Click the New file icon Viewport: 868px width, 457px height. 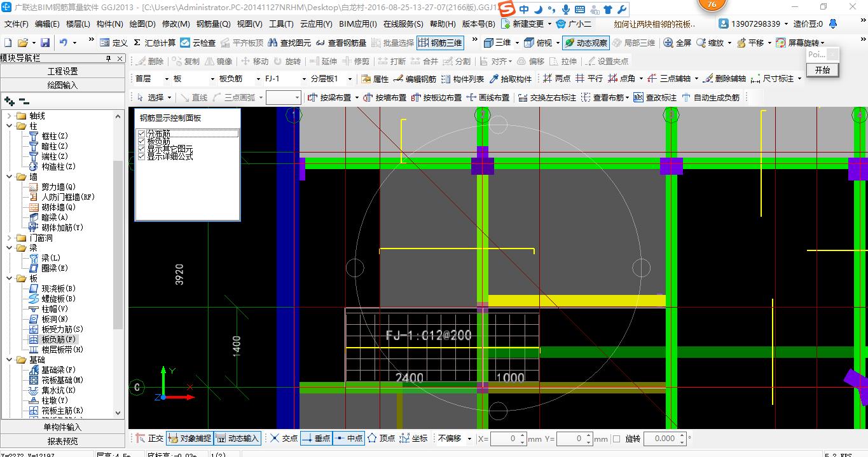8,43
